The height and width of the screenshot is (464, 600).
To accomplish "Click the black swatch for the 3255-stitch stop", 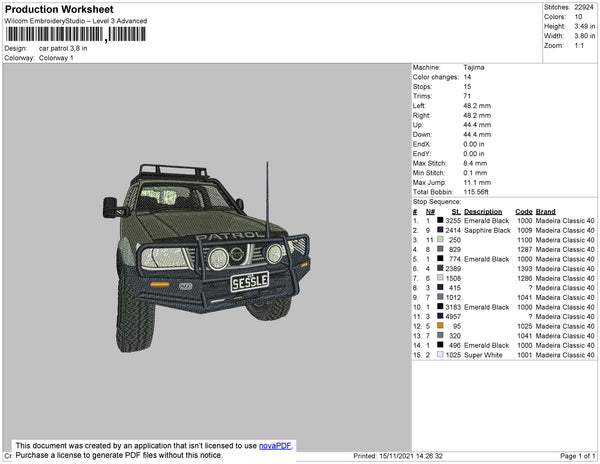I will coord(440,220).
